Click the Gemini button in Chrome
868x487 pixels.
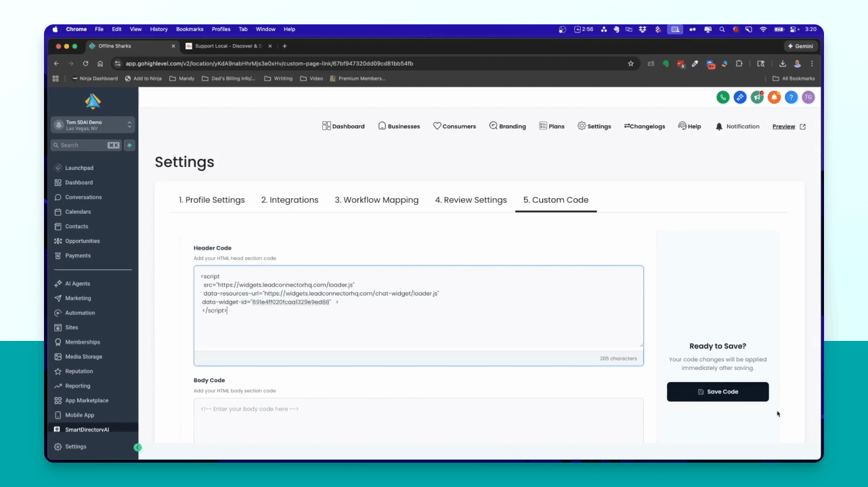[801, 46]
